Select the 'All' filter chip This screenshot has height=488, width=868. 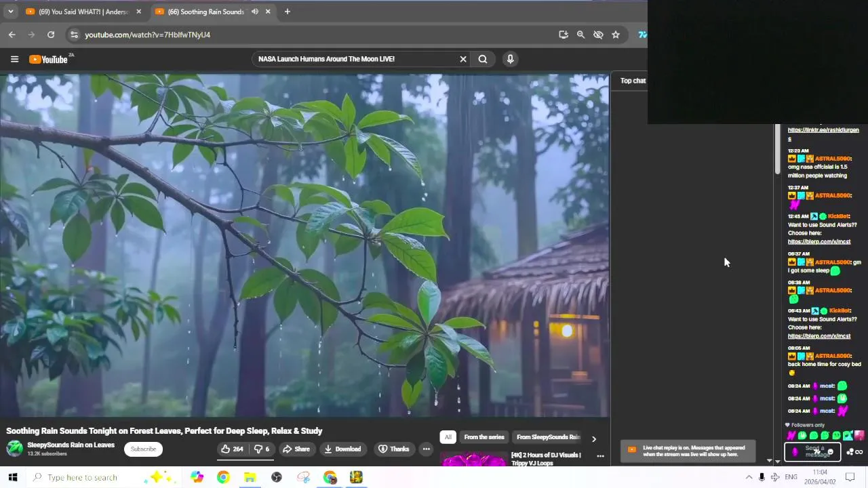(448, 437)
